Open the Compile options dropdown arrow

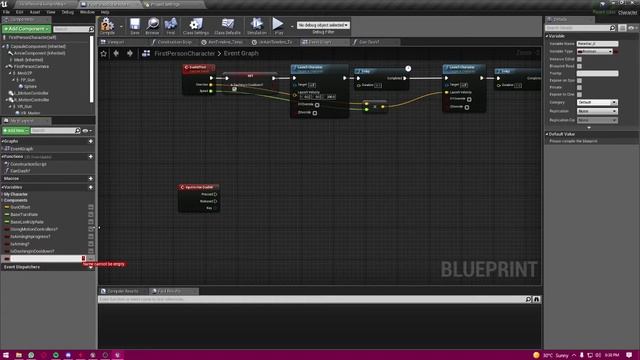coord(121,27)
